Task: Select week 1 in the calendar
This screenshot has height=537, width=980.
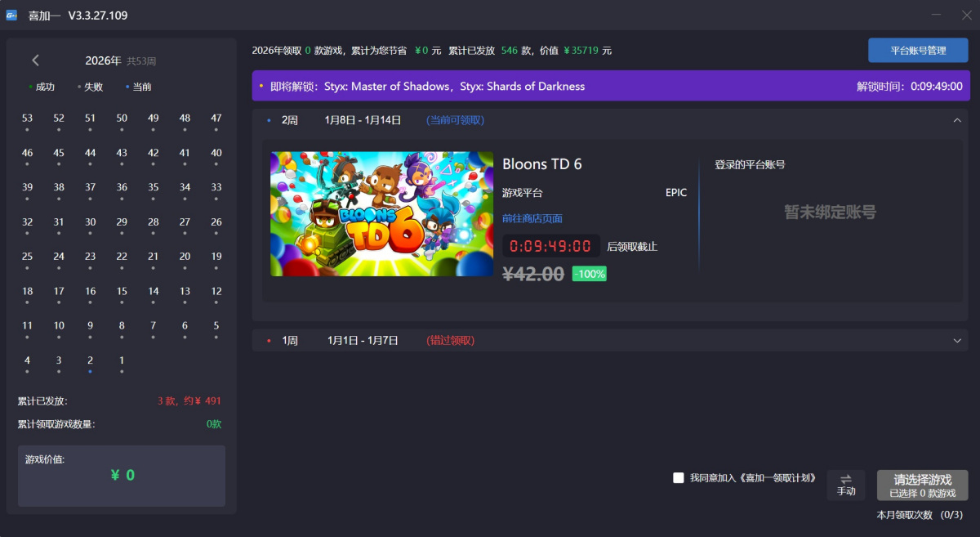Action: pyautogui.click(x=122, y=360)
